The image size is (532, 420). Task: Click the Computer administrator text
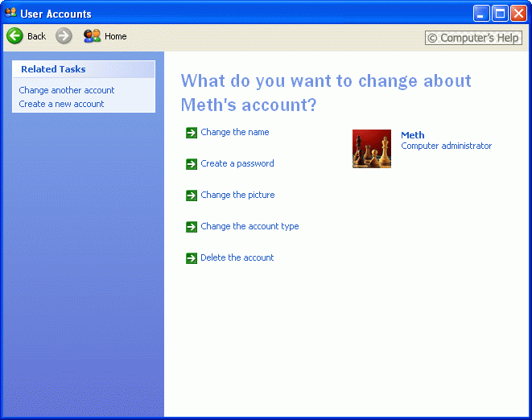(446, 146)
